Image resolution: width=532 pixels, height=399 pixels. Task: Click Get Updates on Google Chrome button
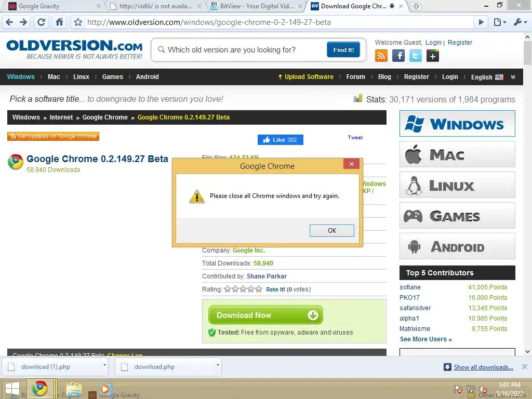54,137
